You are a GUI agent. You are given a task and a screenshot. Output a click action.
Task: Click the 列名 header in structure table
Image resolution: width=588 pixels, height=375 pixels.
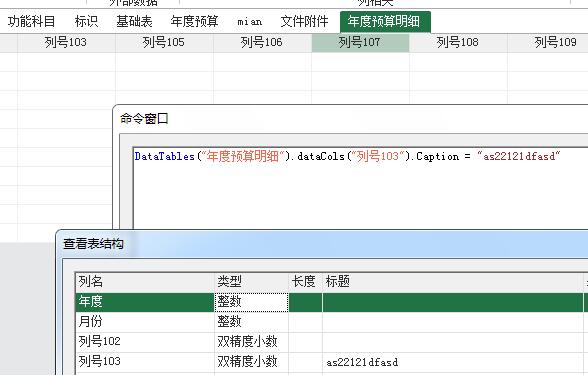145,282
